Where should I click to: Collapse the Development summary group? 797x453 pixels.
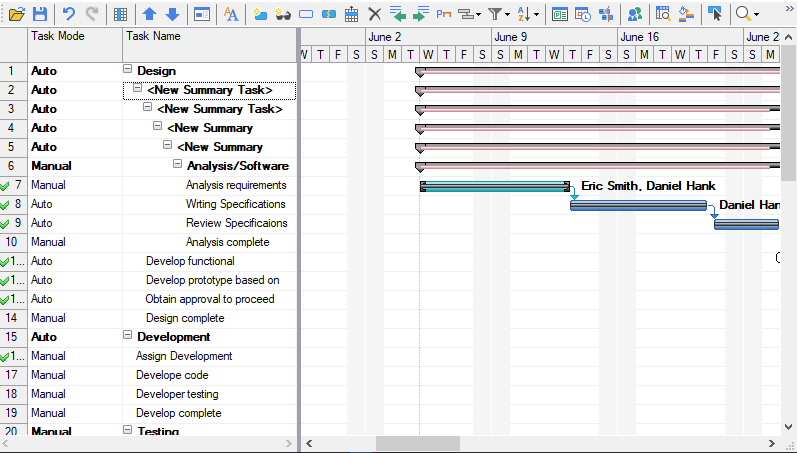click(127, 337)
